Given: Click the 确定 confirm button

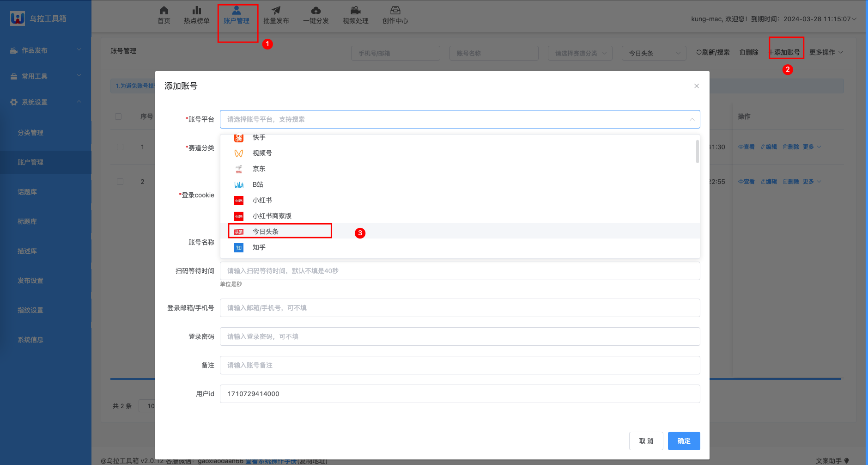Looking at the screenshot, I should [684, 441].
